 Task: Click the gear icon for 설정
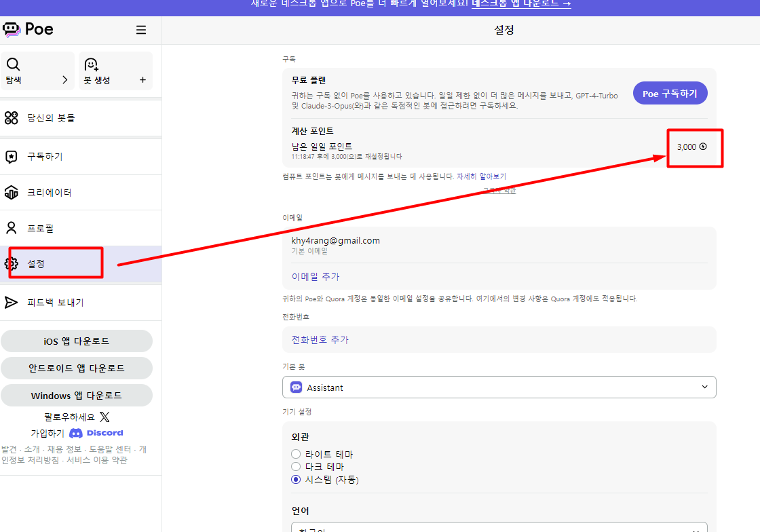(11, 263)
